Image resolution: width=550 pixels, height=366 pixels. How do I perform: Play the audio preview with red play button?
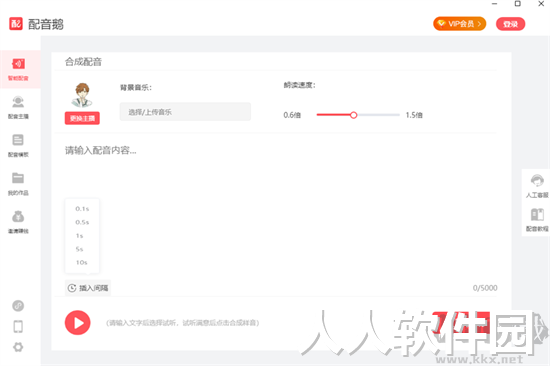78,322
